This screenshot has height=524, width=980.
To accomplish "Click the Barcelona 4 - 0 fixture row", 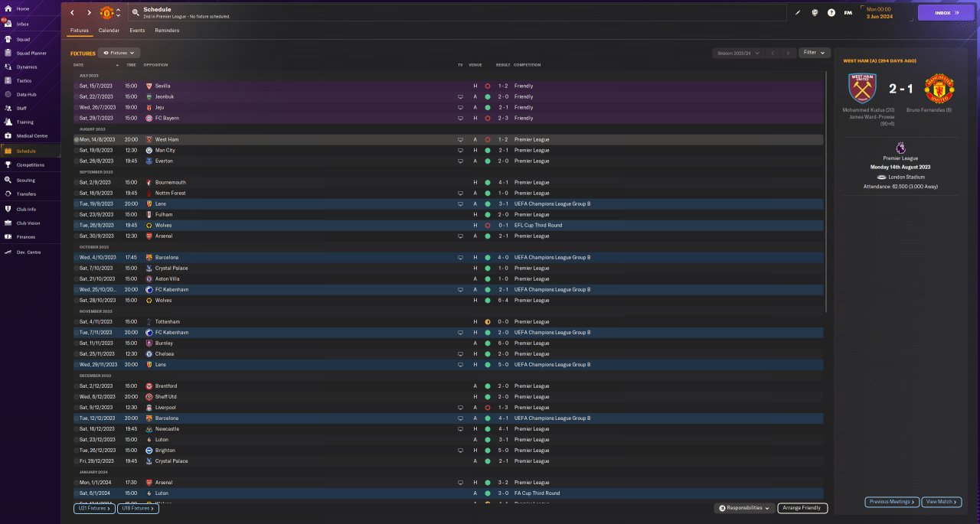I will [x=449, y=258].
